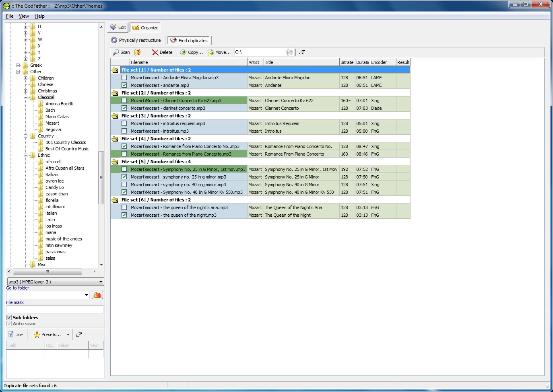Open the File menu
The image size is (553, 392).
[10, 16]
